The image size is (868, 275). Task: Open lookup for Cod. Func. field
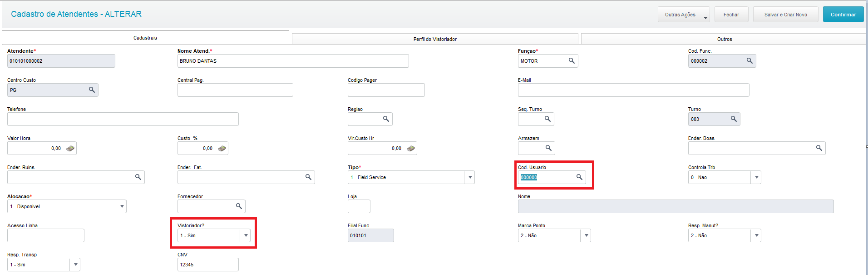pos(750,60)
